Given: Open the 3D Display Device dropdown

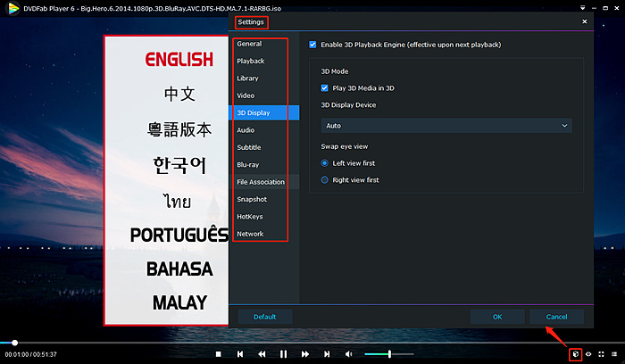Looking at the screenshot, I should (x=446, y=126).
